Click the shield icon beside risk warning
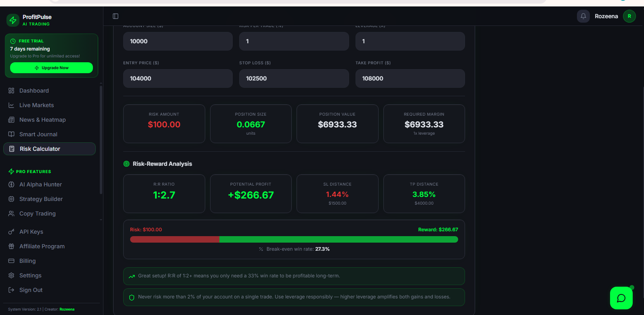Screen dimensions: 644x315 tap(132, 297)
